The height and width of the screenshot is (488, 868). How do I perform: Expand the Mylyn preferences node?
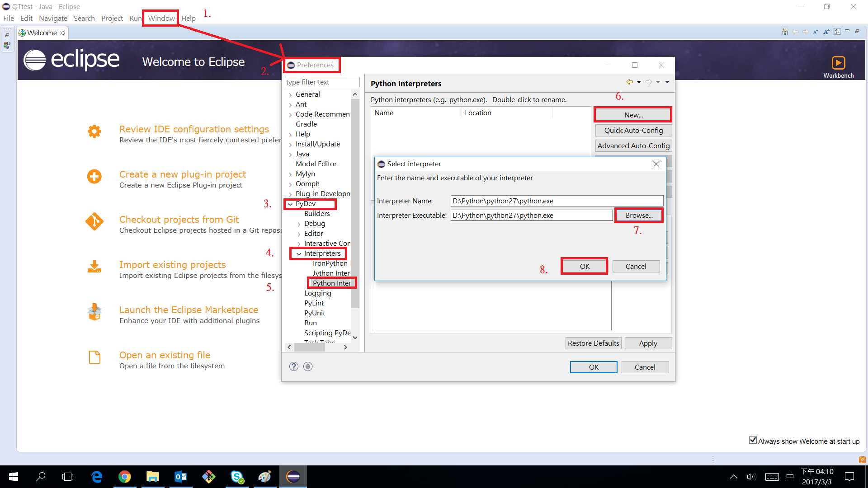click(x=290, y=174)
